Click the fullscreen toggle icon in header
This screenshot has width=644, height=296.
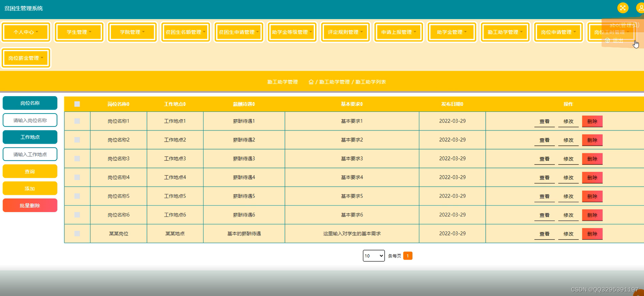click(x=623, y=8)
